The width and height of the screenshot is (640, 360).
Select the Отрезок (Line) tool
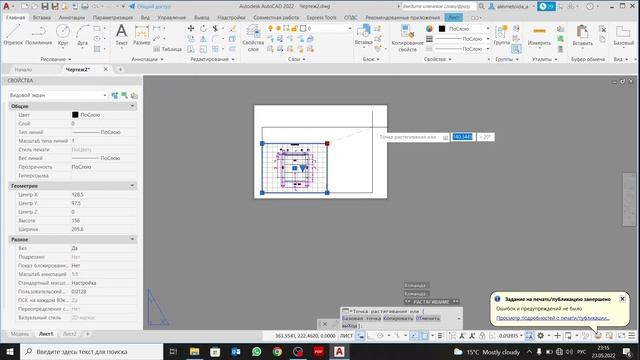click(13, 34)
